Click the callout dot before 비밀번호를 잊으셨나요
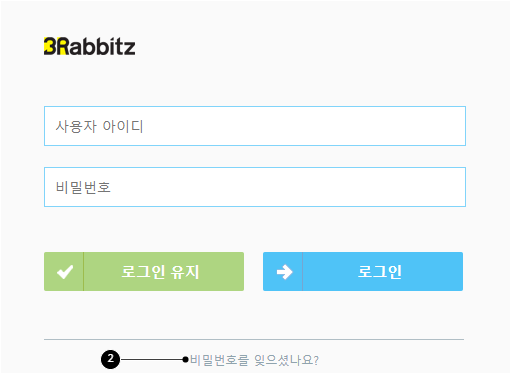Viewport: 511px width, 374px height. click(x=186, y=359)
